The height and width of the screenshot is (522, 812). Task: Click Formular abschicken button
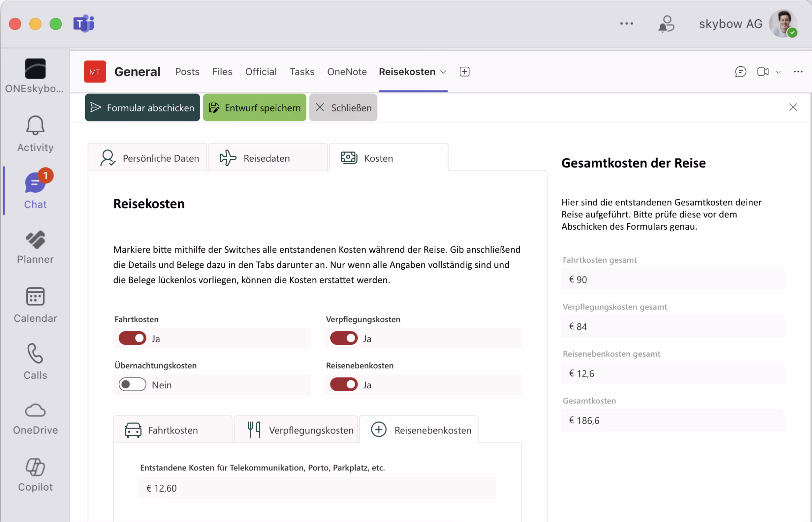pyautogui.click(x=142, y=108)
